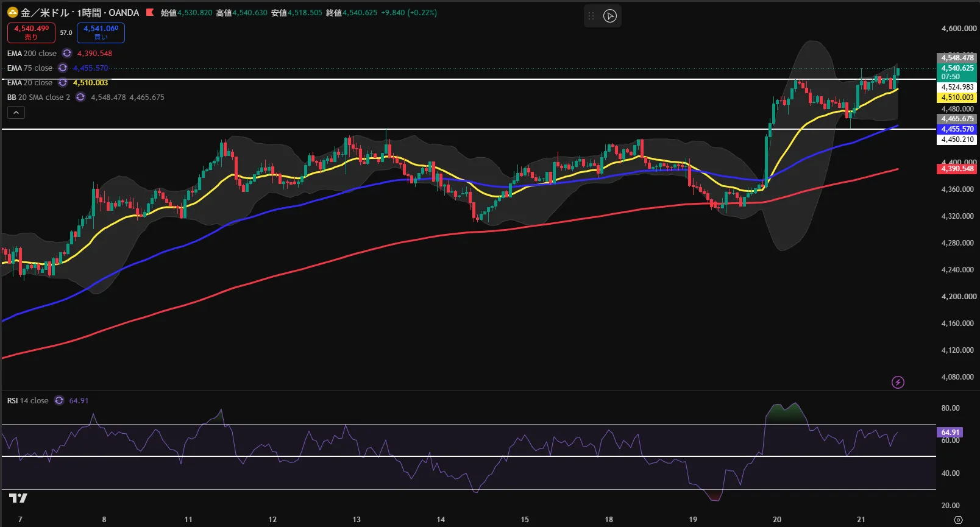
Task: Click the gold symbol logo icon
Action: click(12, 12)
